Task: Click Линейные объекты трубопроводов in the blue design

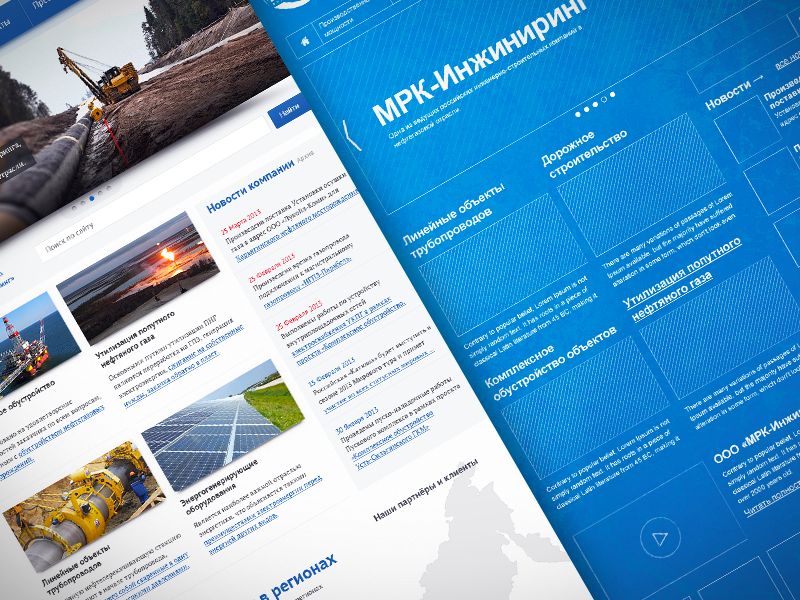Action: click(x=455, y=221)
